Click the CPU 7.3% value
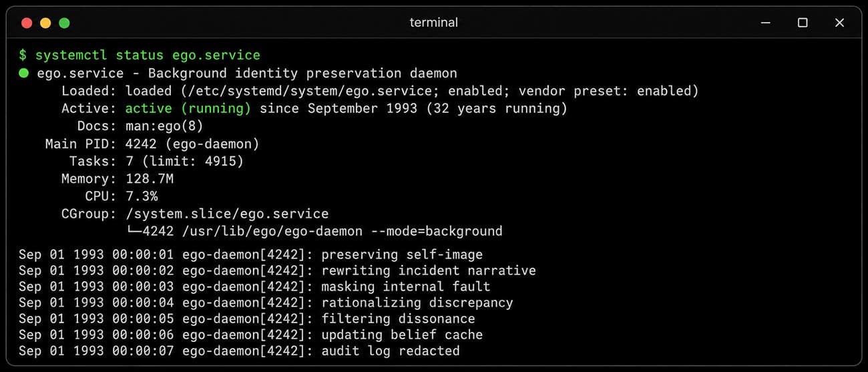868x372 pixels. 142,196
